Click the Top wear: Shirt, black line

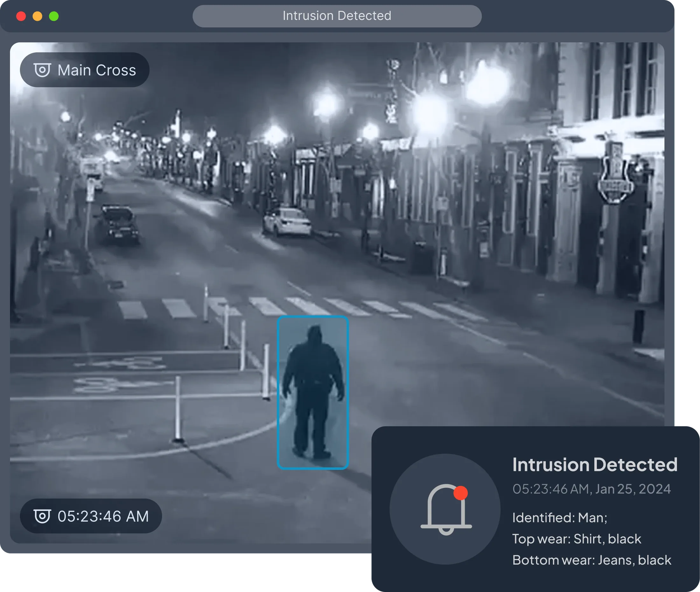tap(577, 539)
